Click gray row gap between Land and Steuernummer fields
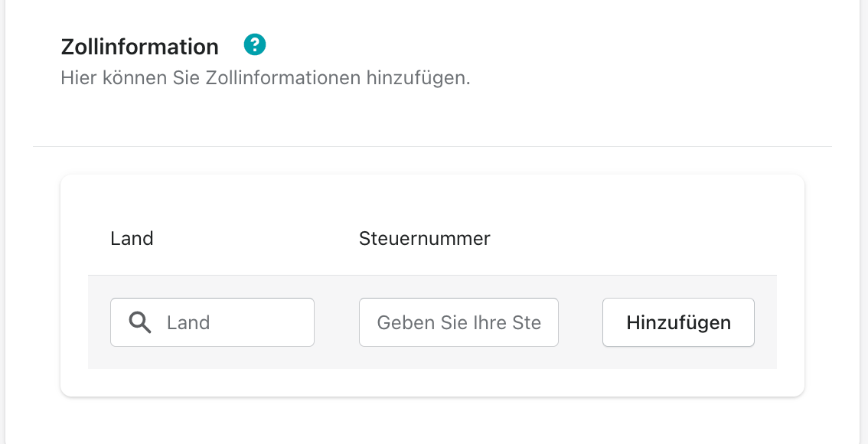The width and height of the screenshot is (868, 444). [x=337, y=322]
